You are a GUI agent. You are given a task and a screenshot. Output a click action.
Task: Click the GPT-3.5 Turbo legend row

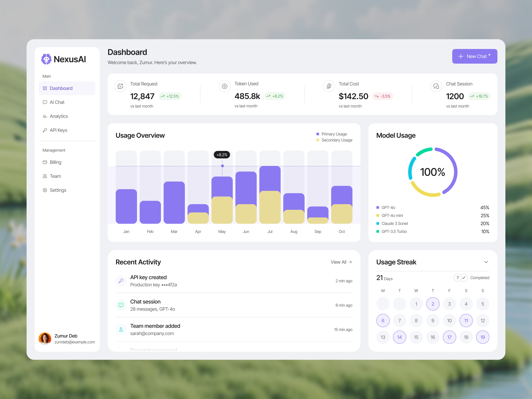[433, 231]
